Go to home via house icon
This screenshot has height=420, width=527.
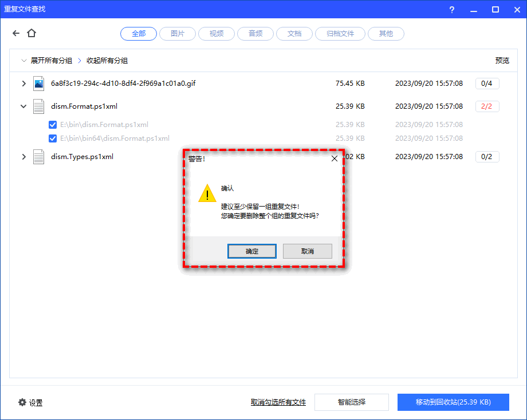(32, 34)
